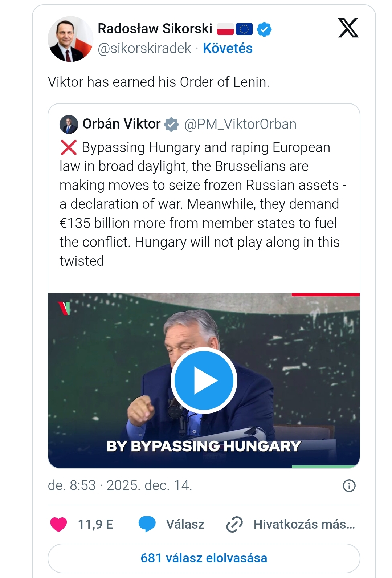Open the @PM_ViktorOrban handle
Viewport: 392px width, 578px height.
point(240,125)
